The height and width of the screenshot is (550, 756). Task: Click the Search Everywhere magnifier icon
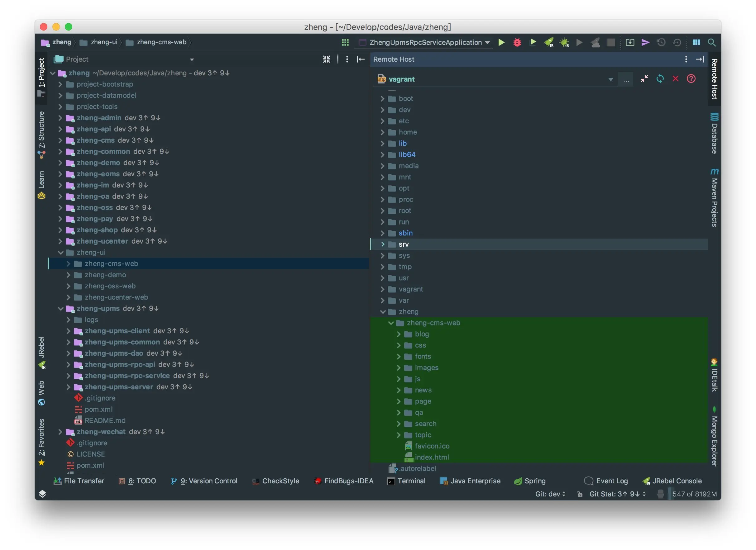pos(711,42)
